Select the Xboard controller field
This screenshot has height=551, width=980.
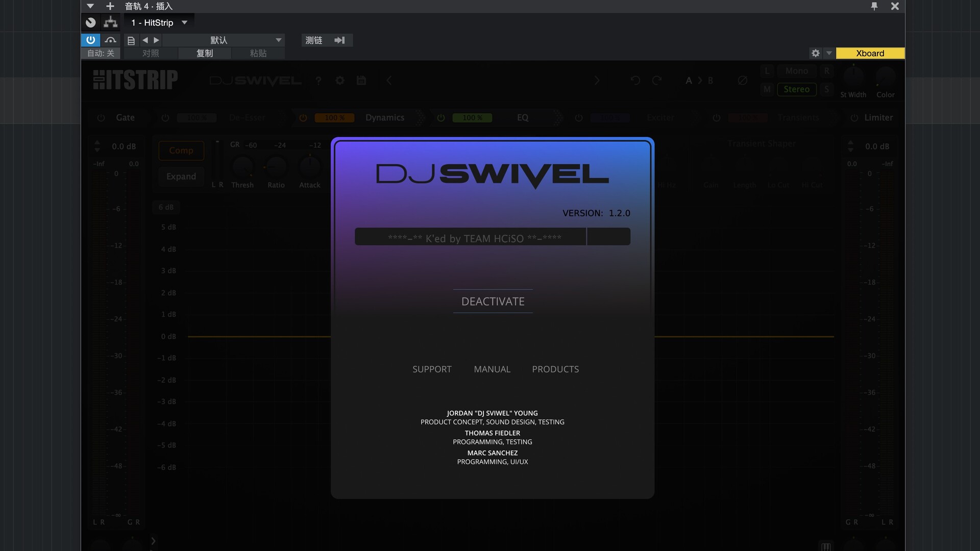pyautogui.click(x=870, y=53)
